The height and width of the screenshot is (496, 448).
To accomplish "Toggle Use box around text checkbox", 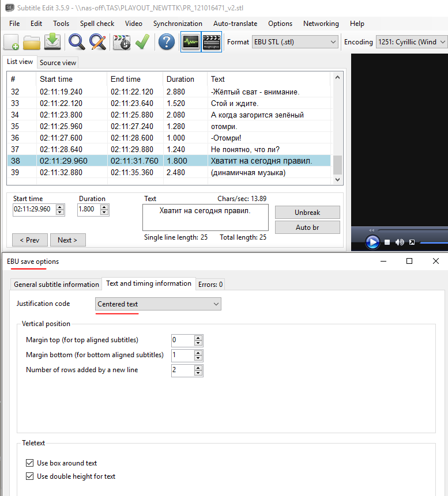I will point(30,463).
